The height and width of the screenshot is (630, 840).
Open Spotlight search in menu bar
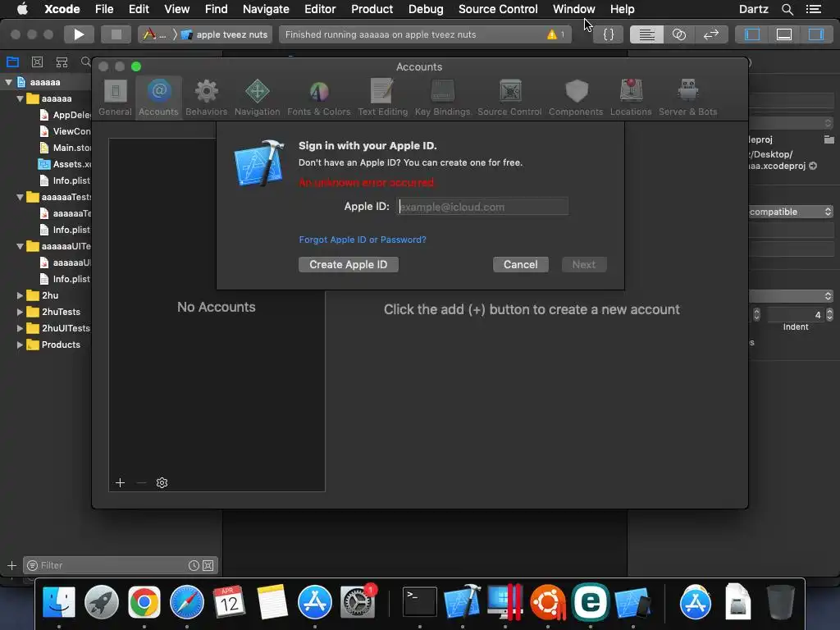coord(787,9)
